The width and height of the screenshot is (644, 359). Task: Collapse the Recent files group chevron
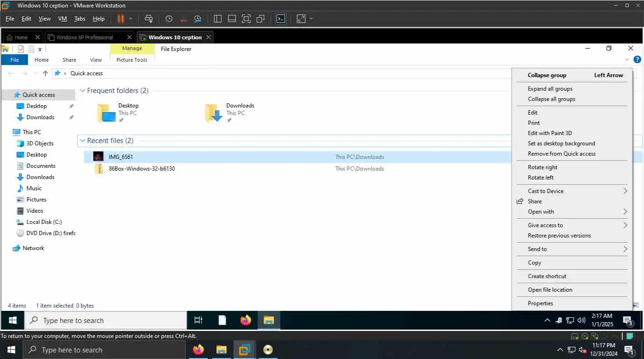[82, 141]
